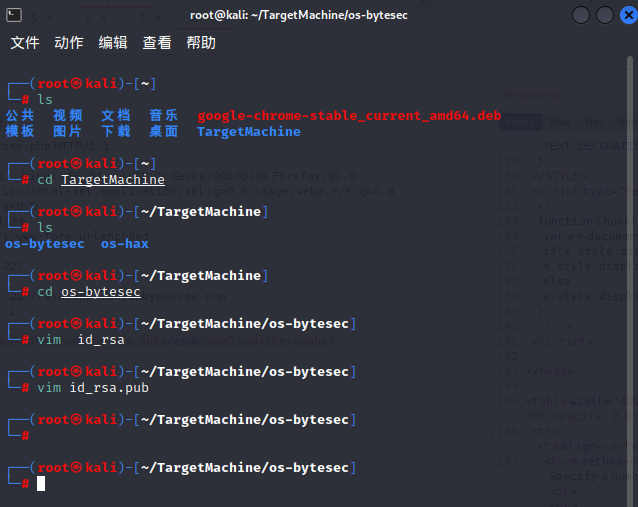Open the 查看 menu
Image resolution: width=638 pixels, height=507 pixels.
click(157, 42)
